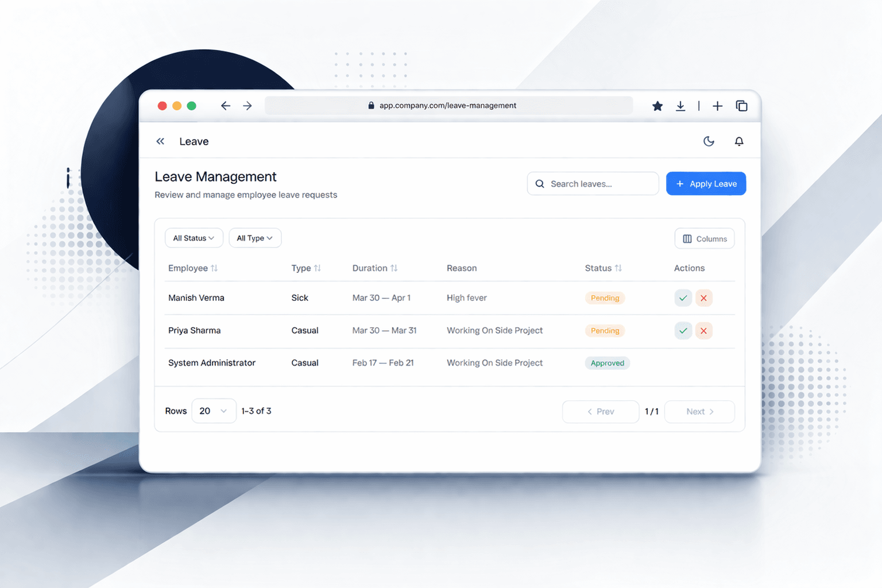Bookmark this page with the star icon
882x588 pixels.
click(657, 106)
